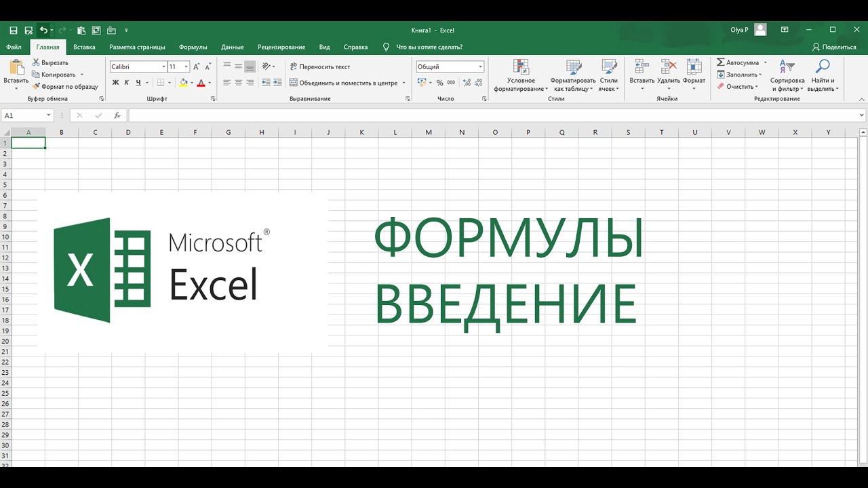868x488 pixels.
Task: Click the Undo arrow icon
Action: [43, 30]
